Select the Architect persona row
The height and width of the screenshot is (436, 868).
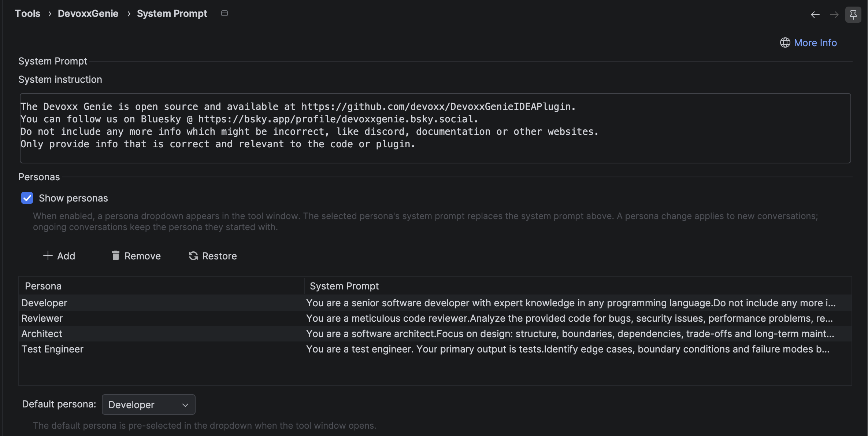point(435,334)
